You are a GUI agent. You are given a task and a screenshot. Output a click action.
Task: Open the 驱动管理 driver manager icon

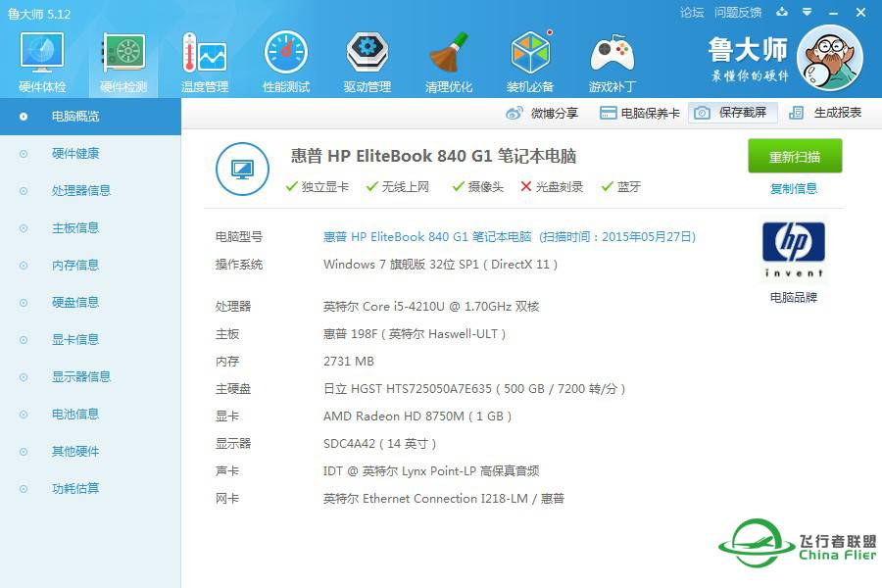(366, 59)
